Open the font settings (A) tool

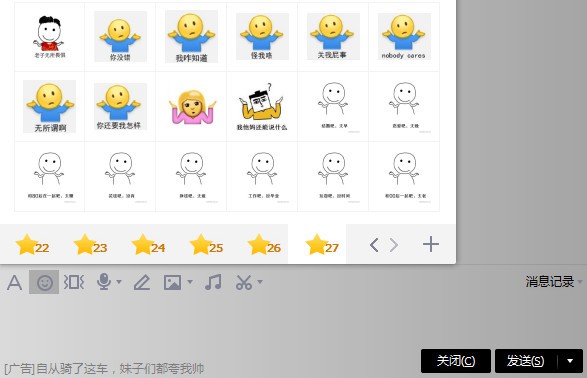tap(15, 283)
